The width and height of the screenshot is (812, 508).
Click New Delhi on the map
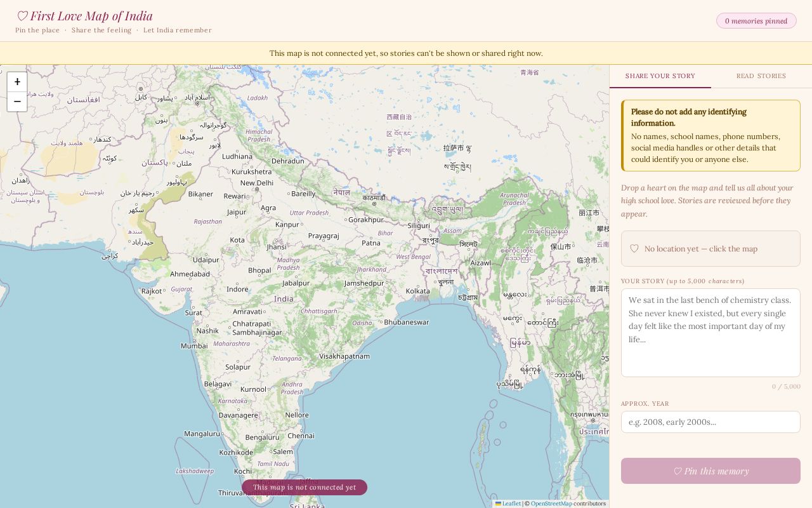pyautogui.click(x=257, y=183)
